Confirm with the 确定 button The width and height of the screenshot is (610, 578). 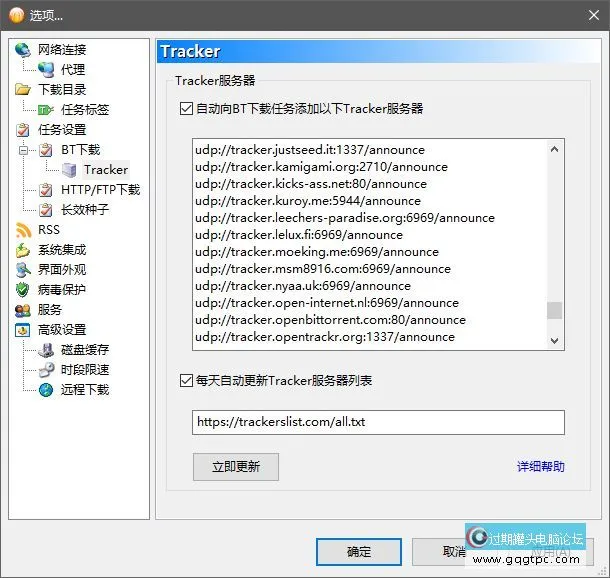click(359, 552)
